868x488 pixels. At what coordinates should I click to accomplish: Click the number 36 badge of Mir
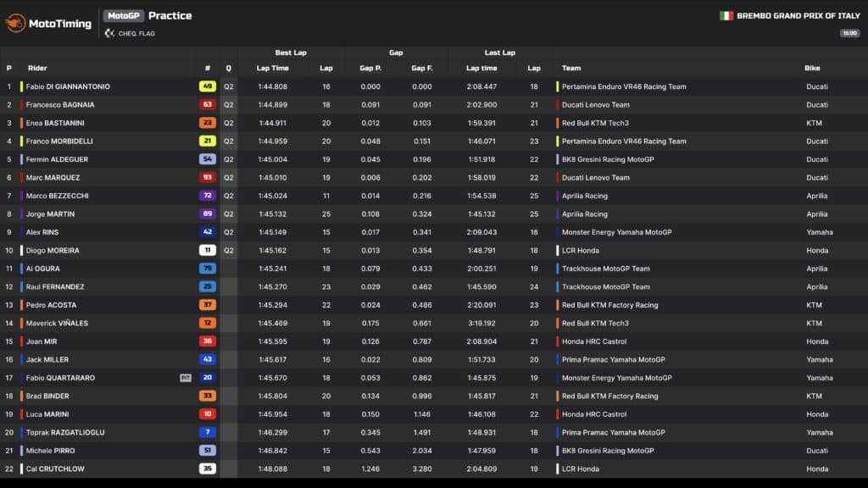click(208, 341)
